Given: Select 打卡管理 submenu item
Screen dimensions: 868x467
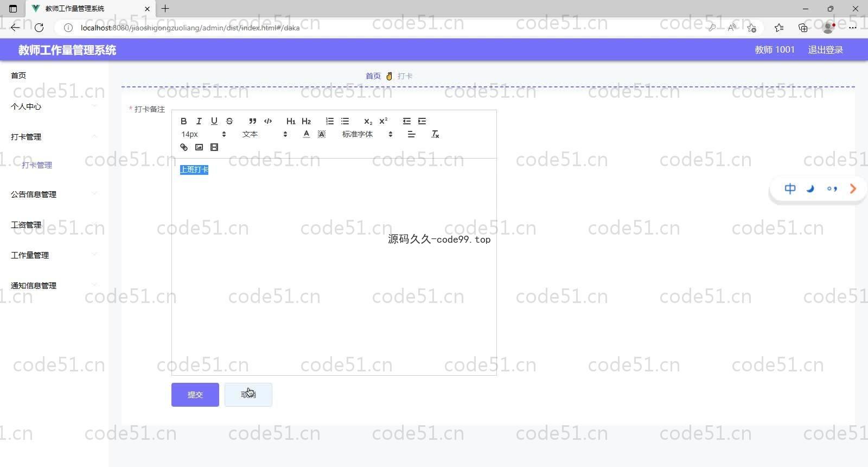Looking at the screenshot, I should point(37,165).
